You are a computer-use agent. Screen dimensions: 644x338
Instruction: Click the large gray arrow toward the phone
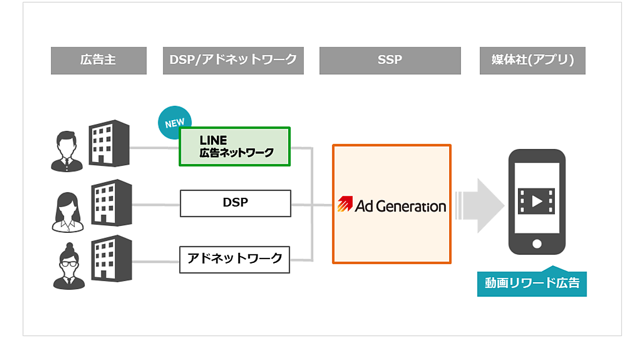479,205
